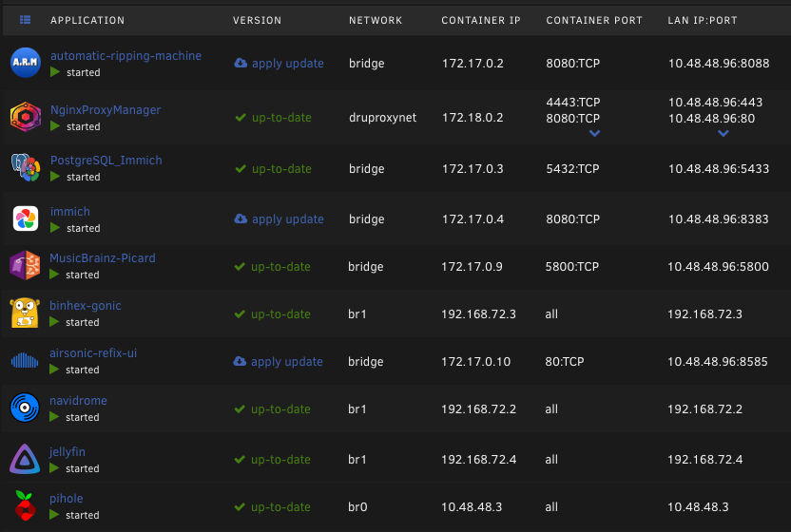Open the MusicBrainz-Picard name link
This screenshot has width=791, height=532.
click(103, 257)
